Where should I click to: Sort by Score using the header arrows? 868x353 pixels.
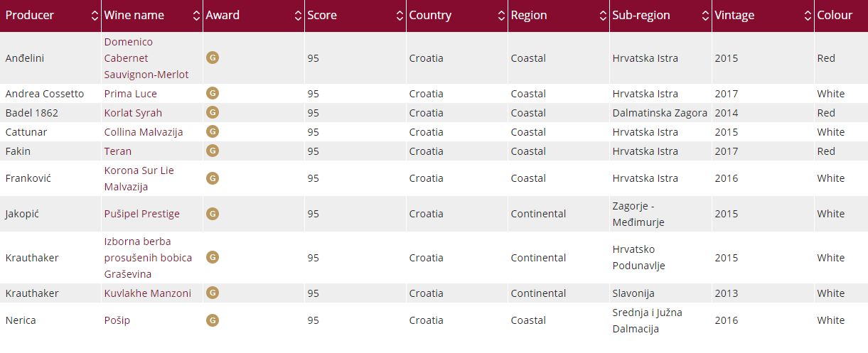pos(400,16)
